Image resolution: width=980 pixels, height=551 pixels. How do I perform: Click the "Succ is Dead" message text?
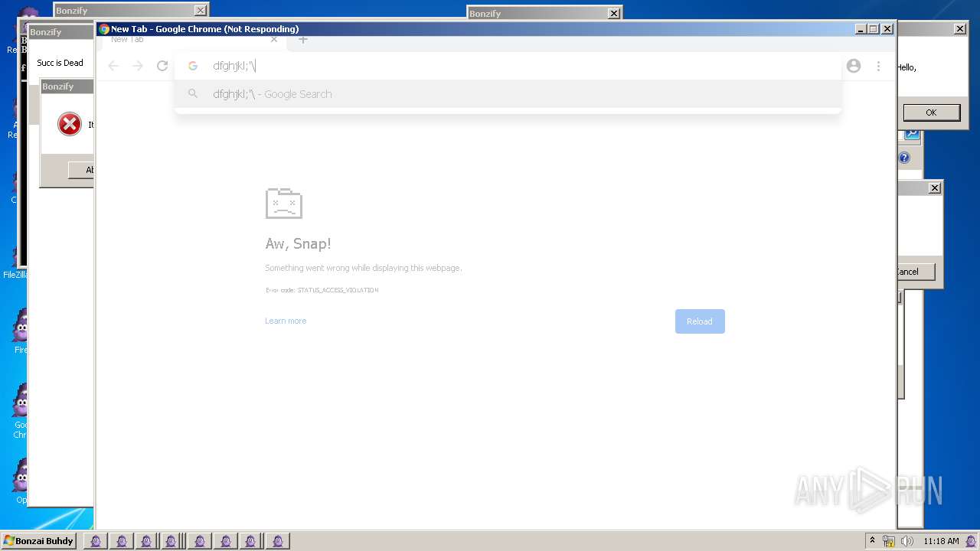click(x=60, y=63)
